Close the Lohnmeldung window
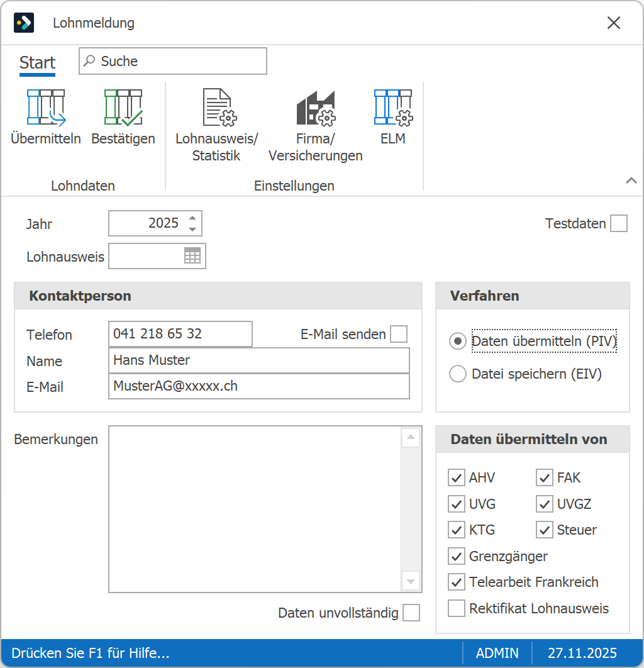Screen dimensions: 644x668 click(x=614, y=23)
